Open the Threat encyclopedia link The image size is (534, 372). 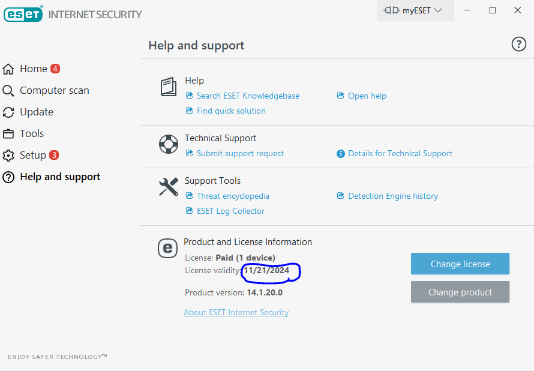(233, 196)
